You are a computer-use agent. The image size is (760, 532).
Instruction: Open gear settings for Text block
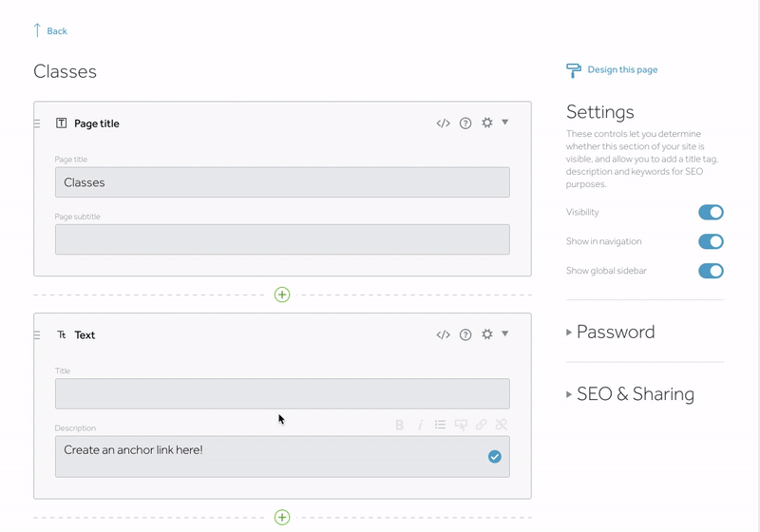click(x=487, y=334)
